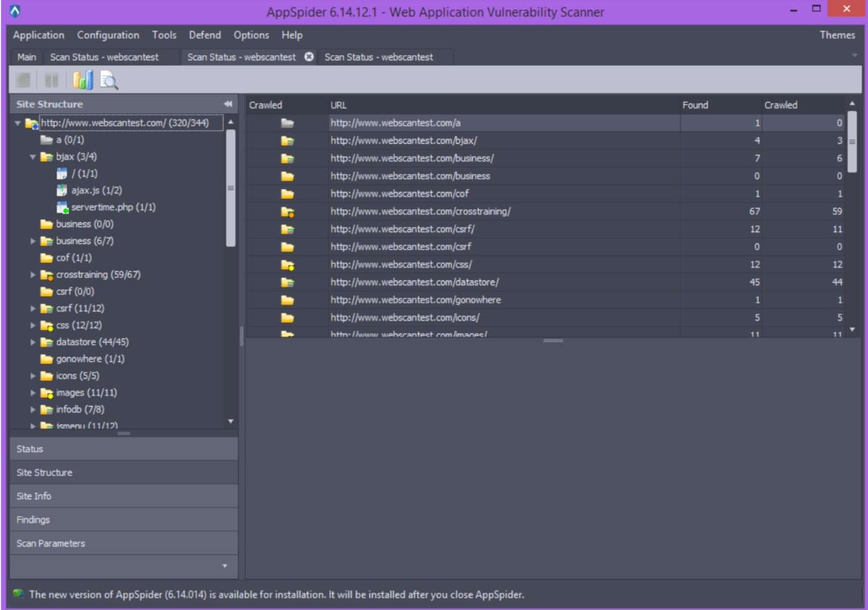The image size is (868, 610).
Task: Click the folder icon of css/ table row
Action: (287, 265)
